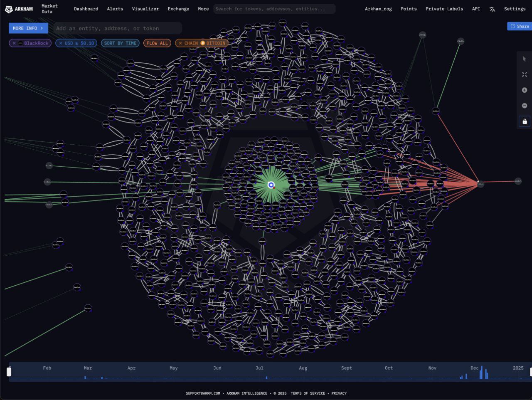Image resolution: width=532 pixels, height=400 pixels.
Task: Open the API page
Action: (476, 9)
